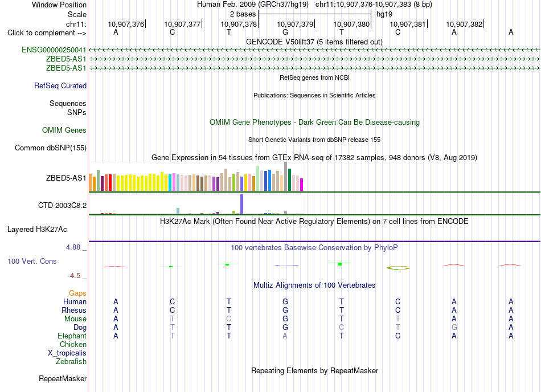This screenshot has width=541, height=392.
Task: Click the tall purple bar in CTD-2003C8.2 chart
Action: (242, 204)
